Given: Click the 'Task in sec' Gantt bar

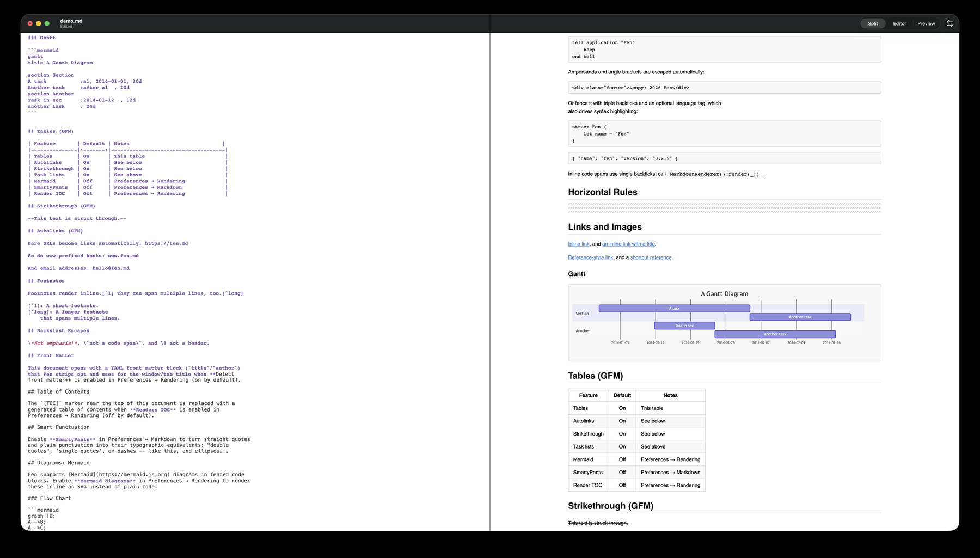Looking at the screenshot, I should pos(684,326).
